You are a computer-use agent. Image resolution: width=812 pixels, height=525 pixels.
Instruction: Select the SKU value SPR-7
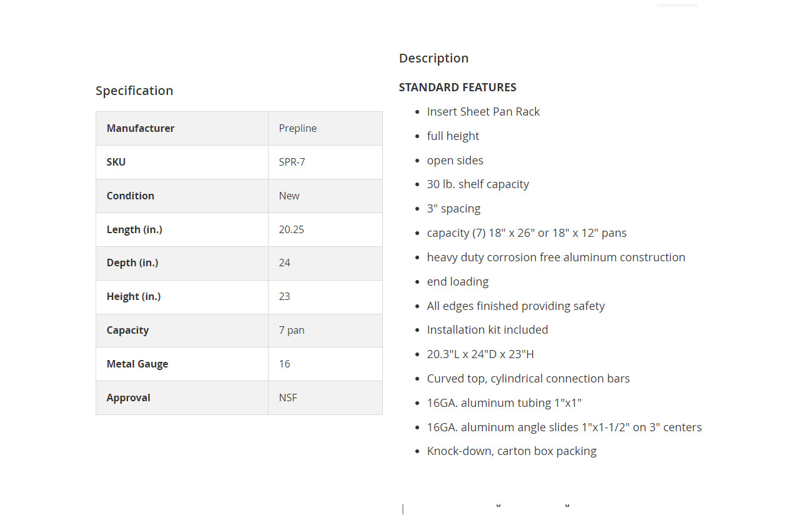coord(292,162)
